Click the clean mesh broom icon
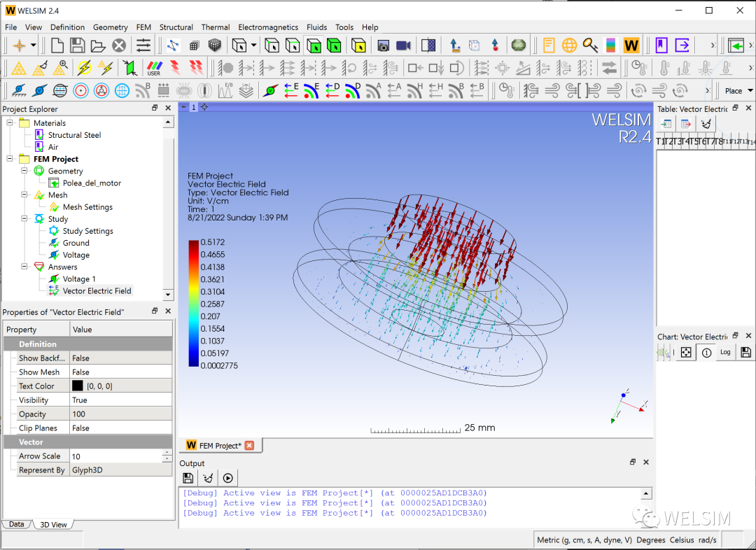 coord(39,68)
